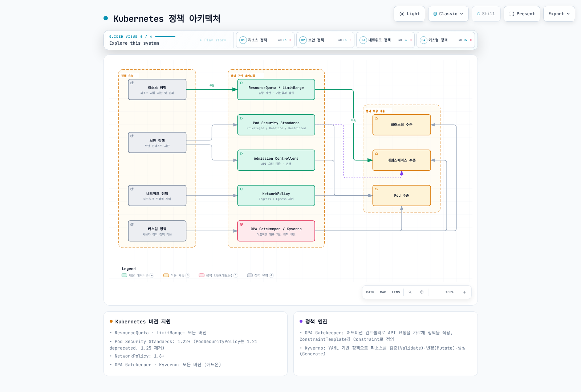The image size is (581, 392).
Task: Toggle the Still animation button
Action: tap(486, 14)
